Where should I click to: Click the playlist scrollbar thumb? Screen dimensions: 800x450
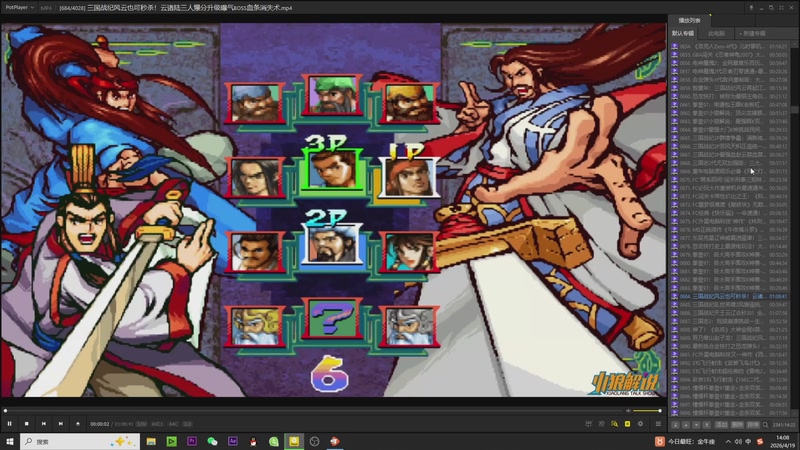point(795,110)
